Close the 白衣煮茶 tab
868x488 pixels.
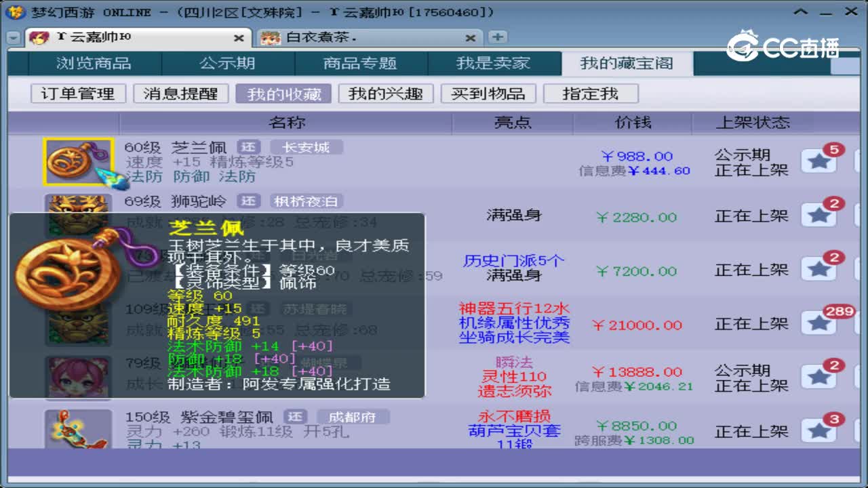coord(471,39)
